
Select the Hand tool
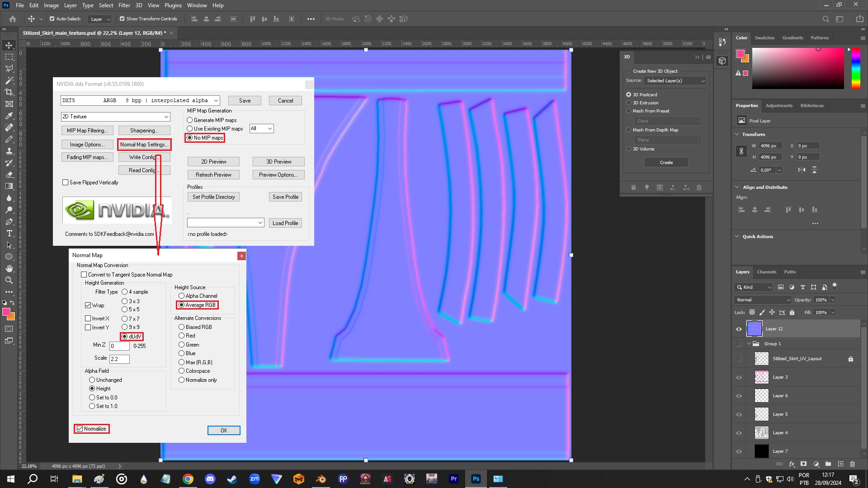tap(9, 268)
